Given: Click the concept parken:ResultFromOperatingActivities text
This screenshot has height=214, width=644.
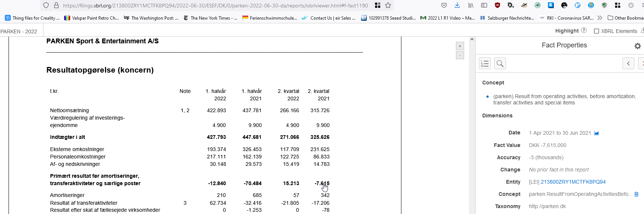Looking at the screenshot, I should pos(581,194).
